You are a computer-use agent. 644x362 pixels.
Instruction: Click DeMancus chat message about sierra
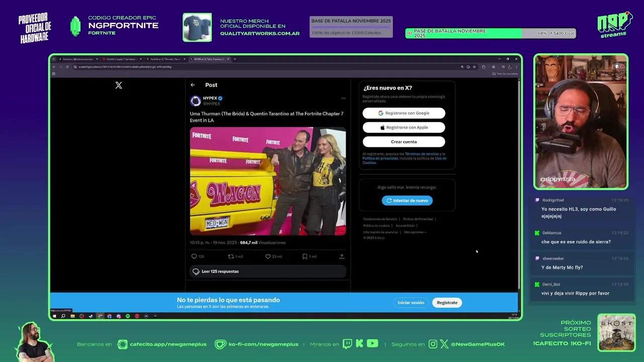[x=582, y=237]
